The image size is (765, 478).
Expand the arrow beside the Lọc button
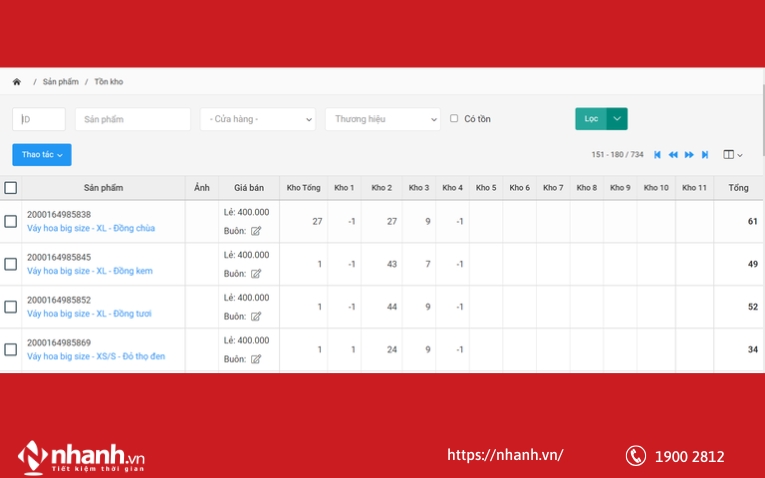pyautogui.click(x=617, y=119)
